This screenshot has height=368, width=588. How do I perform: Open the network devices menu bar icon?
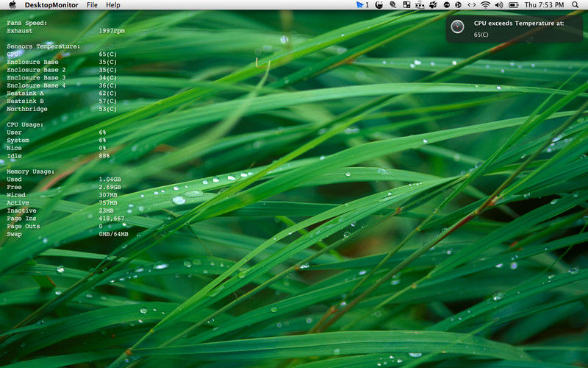pyautogui.click(x=420, y=5)
